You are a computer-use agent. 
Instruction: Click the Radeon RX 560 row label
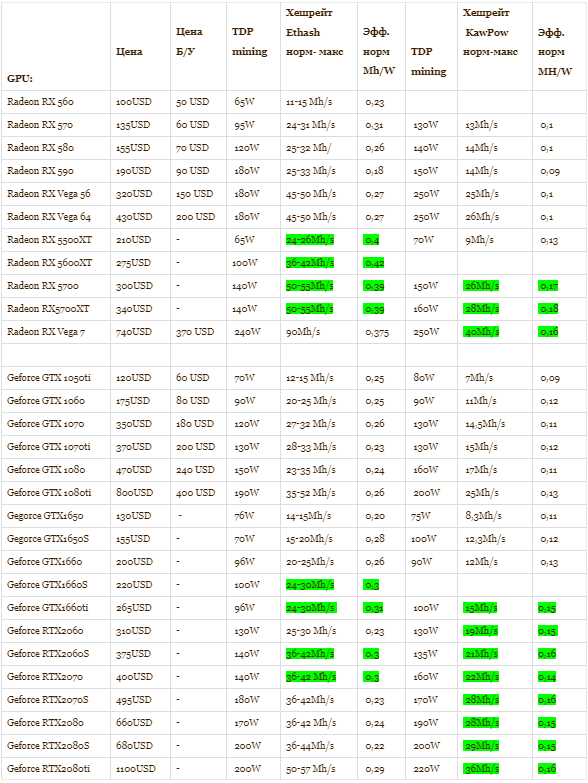pos(40,102)
